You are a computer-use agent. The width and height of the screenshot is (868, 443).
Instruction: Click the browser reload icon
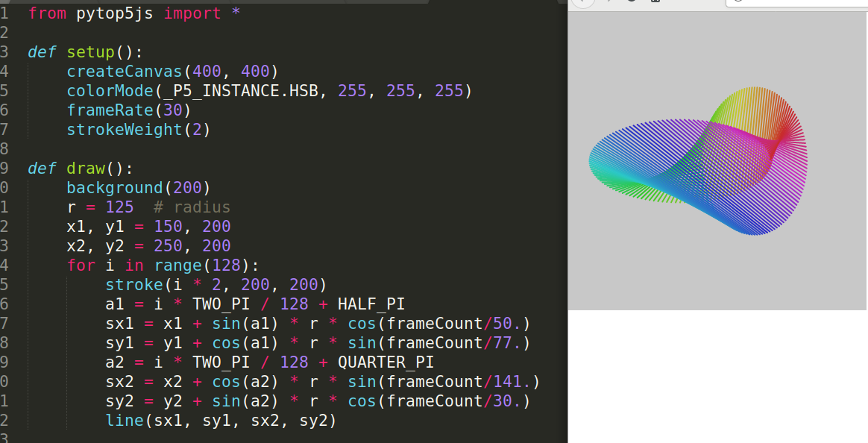pyautogui.click(x=632, y=2)
